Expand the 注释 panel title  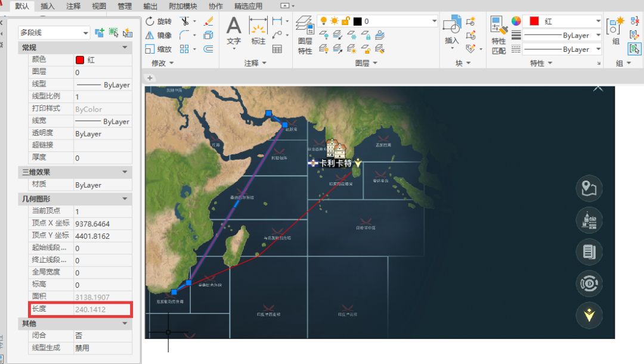[x=255, y=63]
